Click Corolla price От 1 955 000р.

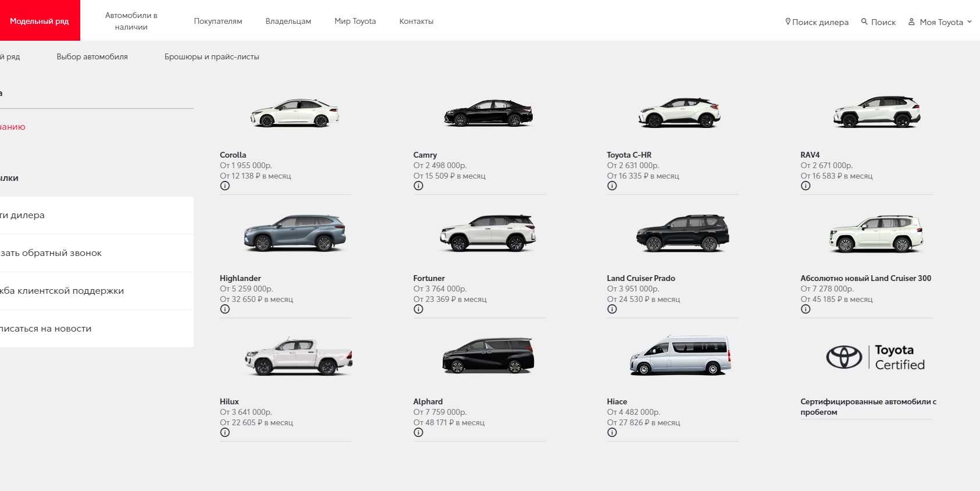coord(246,165)
